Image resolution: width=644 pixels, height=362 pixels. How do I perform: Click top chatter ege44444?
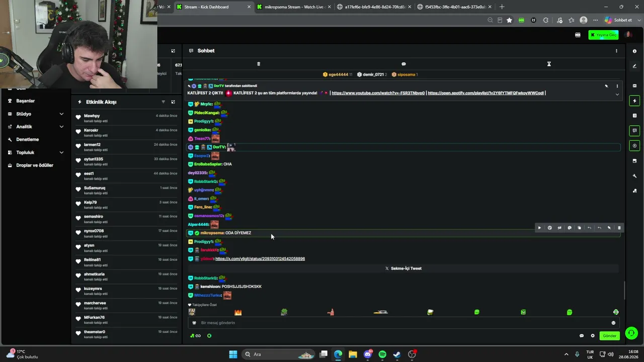pos(338,74)
